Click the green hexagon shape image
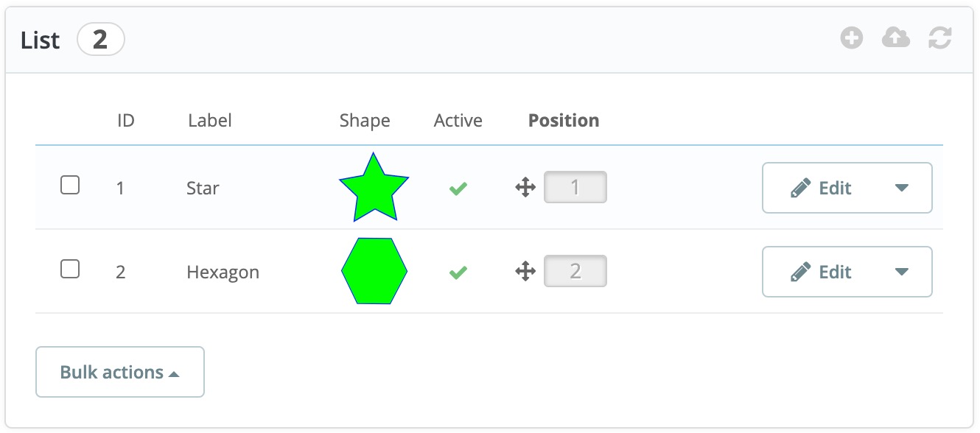 point(374,271)
